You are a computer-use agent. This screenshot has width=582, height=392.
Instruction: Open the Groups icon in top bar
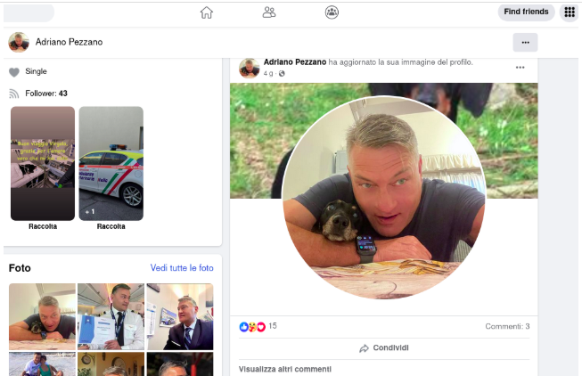[332, 12]
